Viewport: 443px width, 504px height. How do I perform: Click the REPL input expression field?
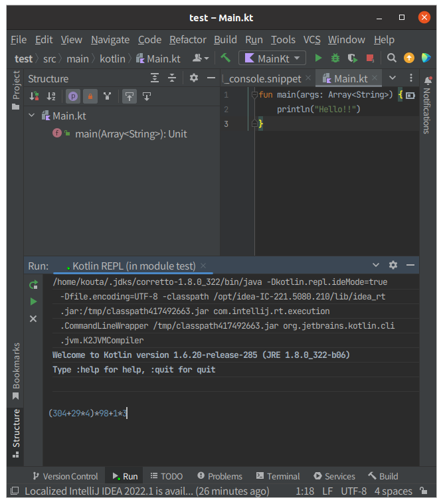pos(88,413)
